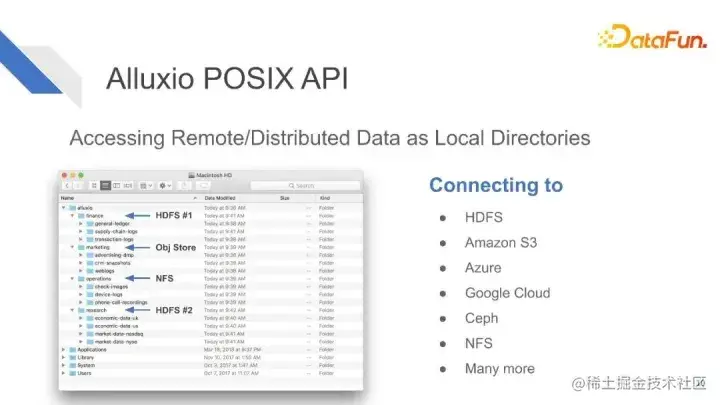Click the transaction-logs folder icon

pos(90,239)
